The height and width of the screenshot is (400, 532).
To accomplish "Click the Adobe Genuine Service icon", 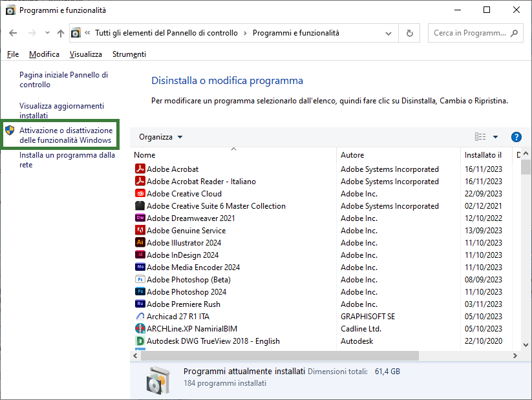I will pos(140,230).
